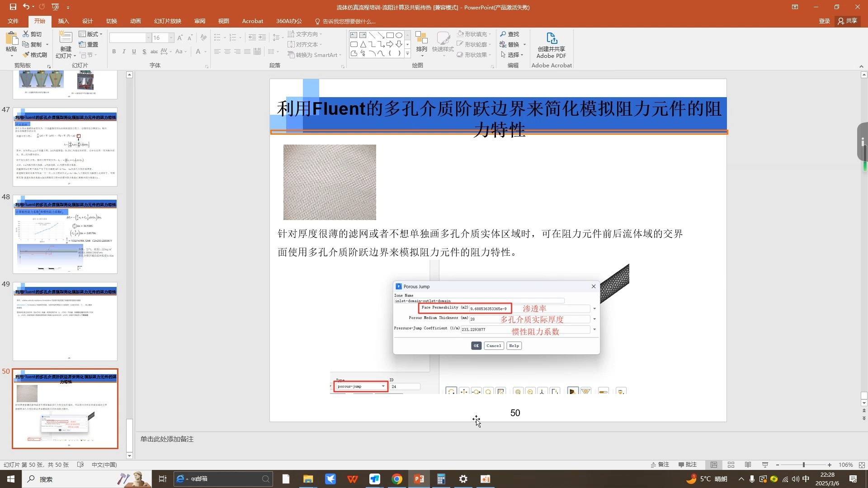Toggle Italic formatting button
Image resolution: width=868 pixels, height=488 pixels.
tap(124, 52)
